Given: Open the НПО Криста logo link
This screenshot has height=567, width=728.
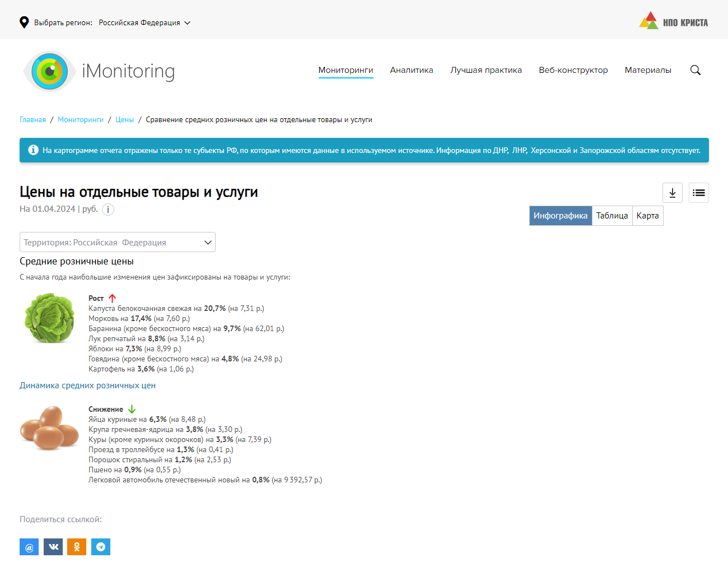Looking at the screenshot, I should [x=673, y=22].
